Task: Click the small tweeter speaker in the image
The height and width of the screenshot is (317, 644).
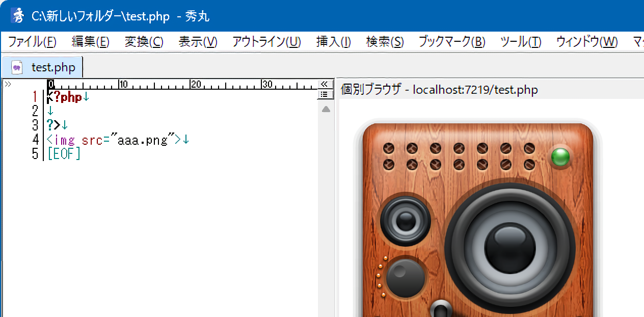Action: point(406,220)
